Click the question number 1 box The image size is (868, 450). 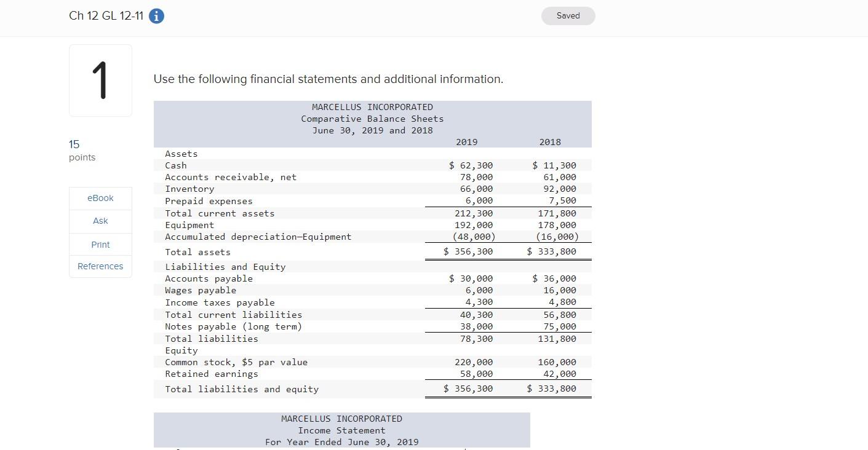(x=100, y=80)
